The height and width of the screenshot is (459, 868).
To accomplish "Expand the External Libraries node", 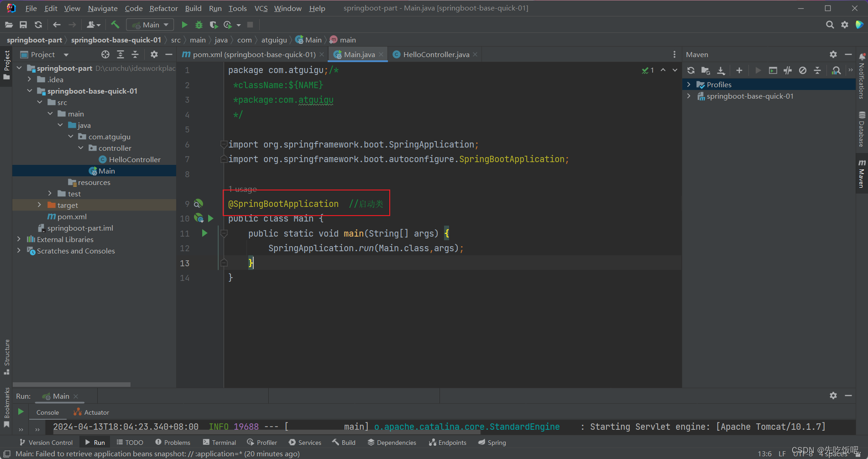I will tap(18, 239).
